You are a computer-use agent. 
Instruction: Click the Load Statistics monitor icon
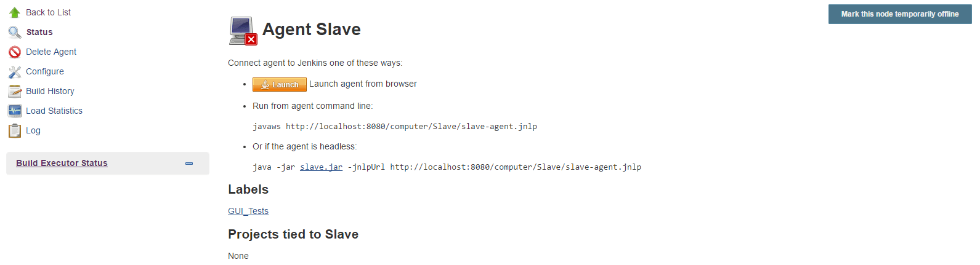15,111
